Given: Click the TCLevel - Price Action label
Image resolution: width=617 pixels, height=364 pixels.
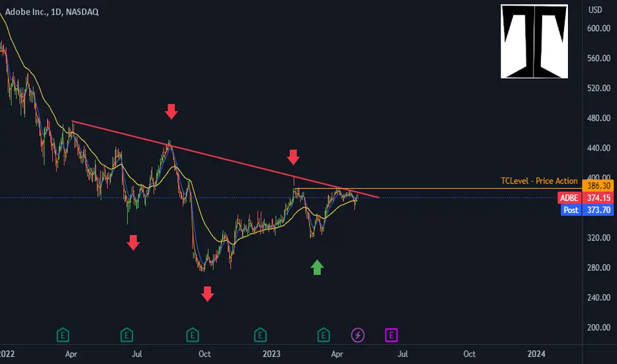Looking at the screenshot, I should coord(539,181).
